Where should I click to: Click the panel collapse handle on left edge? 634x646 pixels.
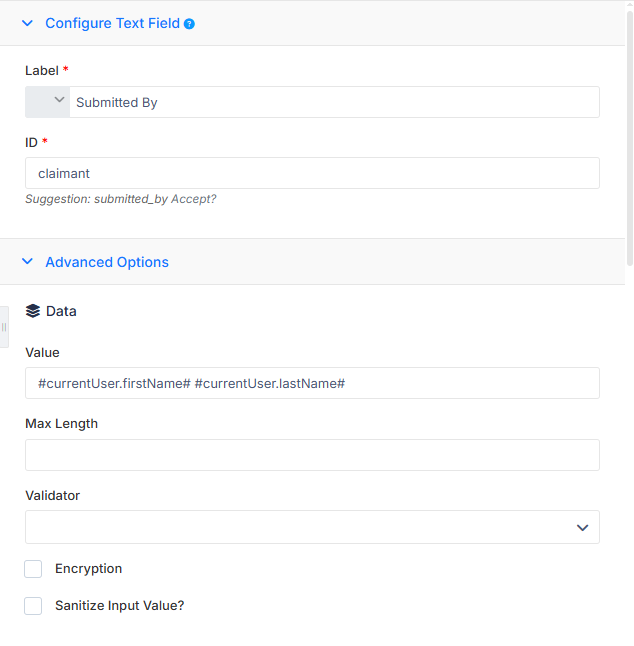coord(4,327)
